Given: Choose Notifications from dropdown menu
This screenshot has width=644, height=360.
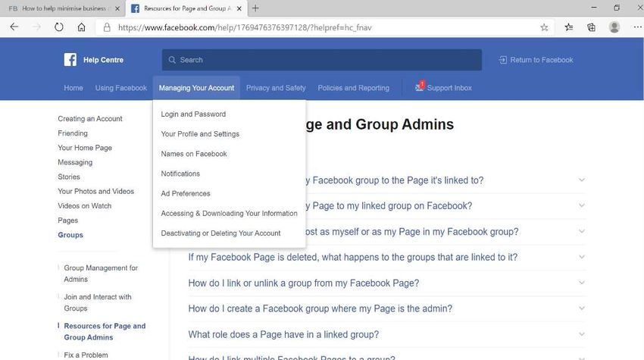Looking at the screenshot, I should 180,174.
